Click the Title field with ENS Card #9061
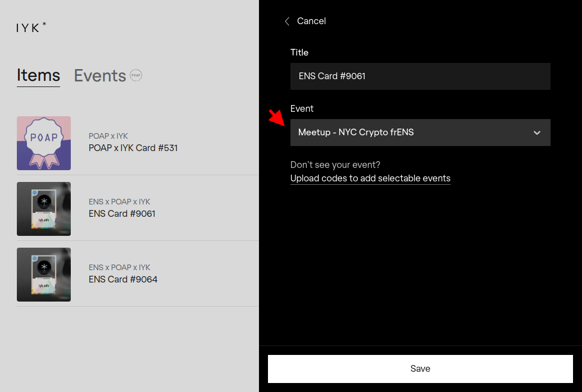 (x=420, y=76)
